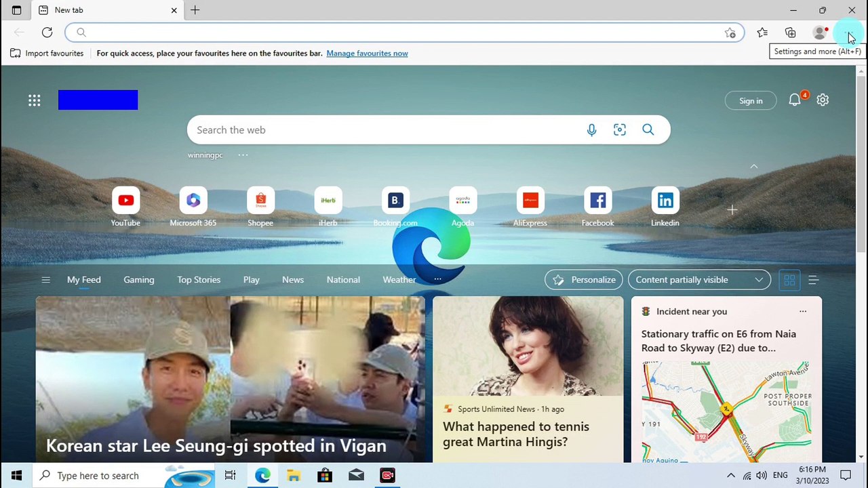Select the News tab
Screen dimensions: 868x488
click(293, 280)
